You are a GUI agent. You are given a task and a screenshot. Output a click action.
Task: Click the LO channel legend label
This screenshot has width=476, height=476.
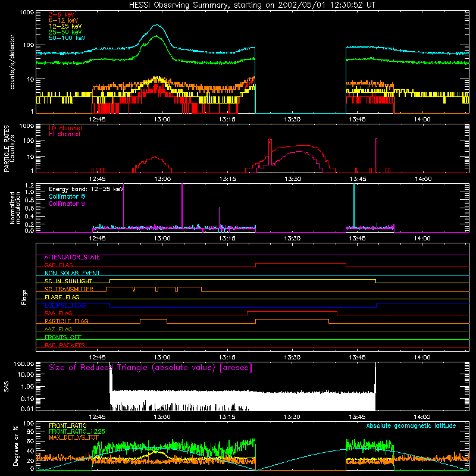(65, 128)
